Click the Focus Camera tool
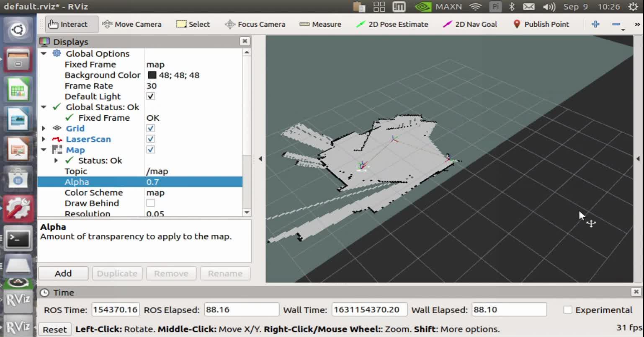 point(255,24)
